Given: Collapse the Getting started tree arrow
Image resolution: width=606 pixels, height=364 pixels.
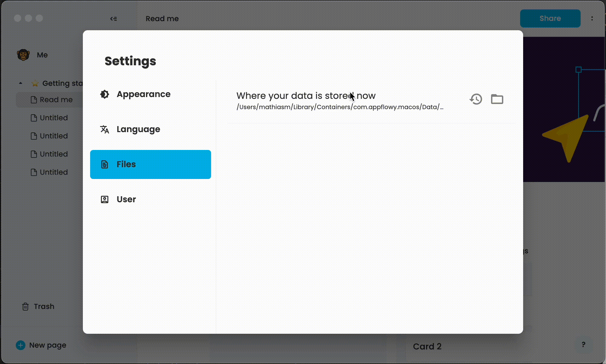Looking at the screenshot, I should (21, 83).
